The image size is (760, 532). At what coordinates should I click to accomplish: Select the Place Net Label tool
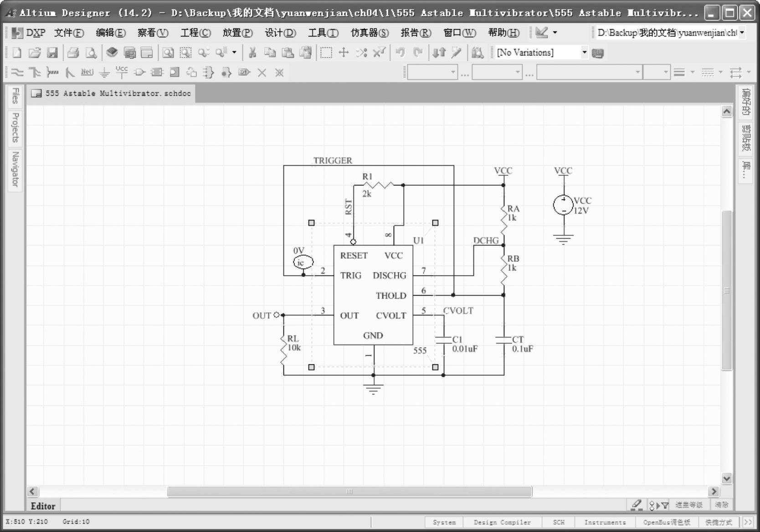(x=87, y=72)
